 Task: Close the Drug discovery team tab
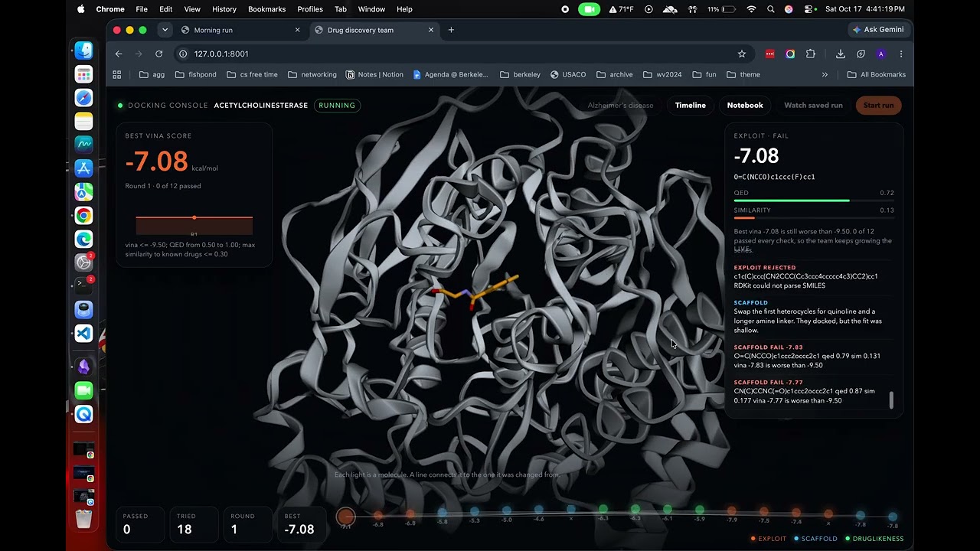[431, 30]
